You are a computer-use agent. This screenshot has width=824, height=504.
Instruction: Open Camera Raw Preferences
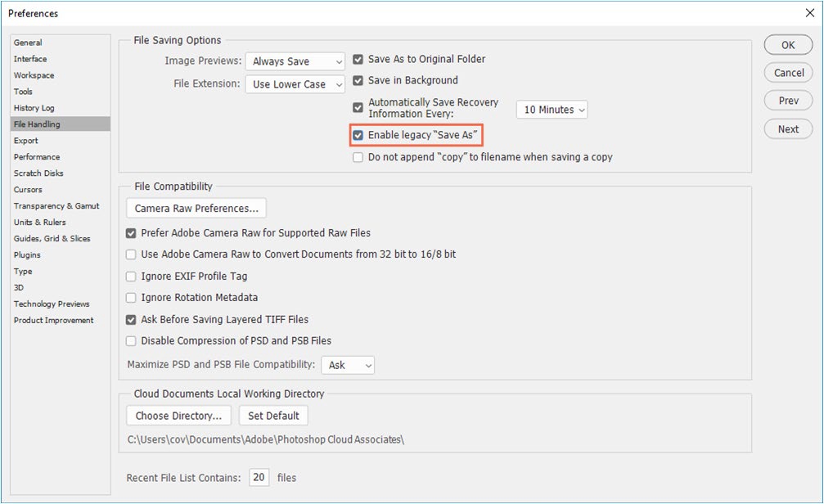196,209
